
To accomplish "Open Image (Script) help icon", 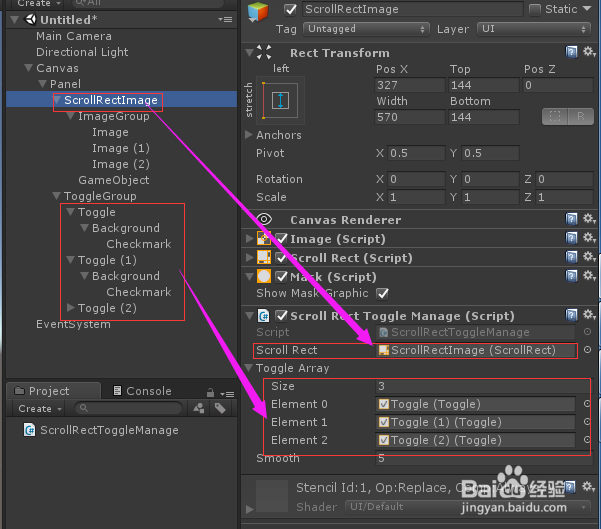I will pyautogui.click(x=571, y=238).
